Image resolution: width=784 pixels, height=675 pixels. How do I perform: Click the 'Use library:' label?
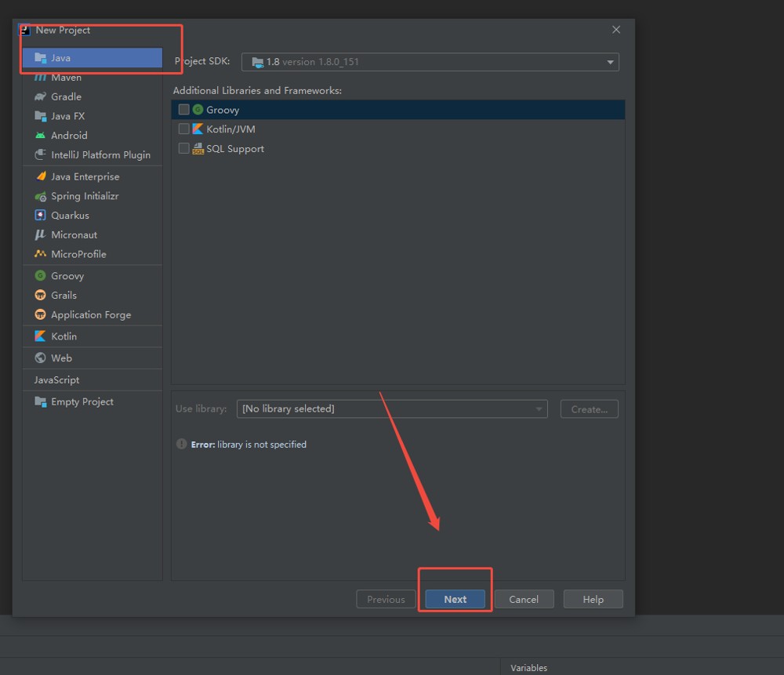(x=201, y=408)
